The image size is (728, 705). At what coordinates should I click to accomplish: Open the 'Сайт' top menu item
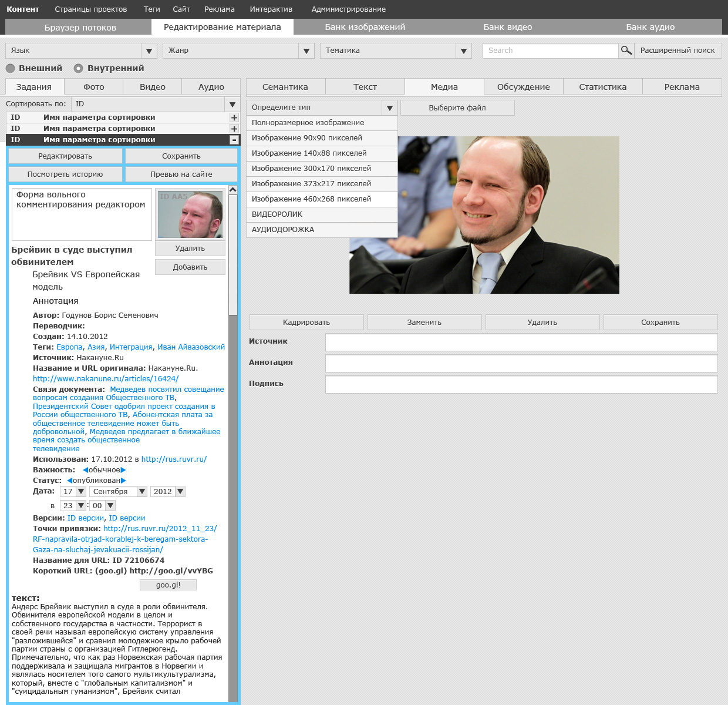click(x=181, y=9)
